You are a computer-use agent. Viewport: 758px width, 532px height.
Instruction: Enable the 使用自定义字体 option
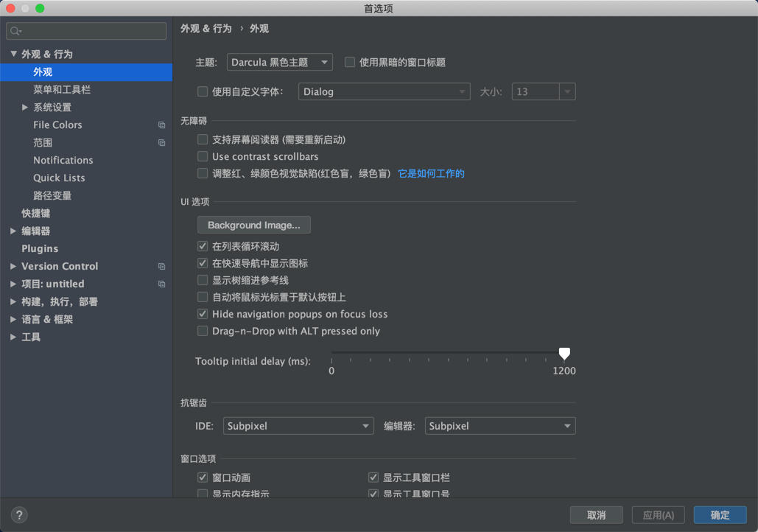point(202,91)
